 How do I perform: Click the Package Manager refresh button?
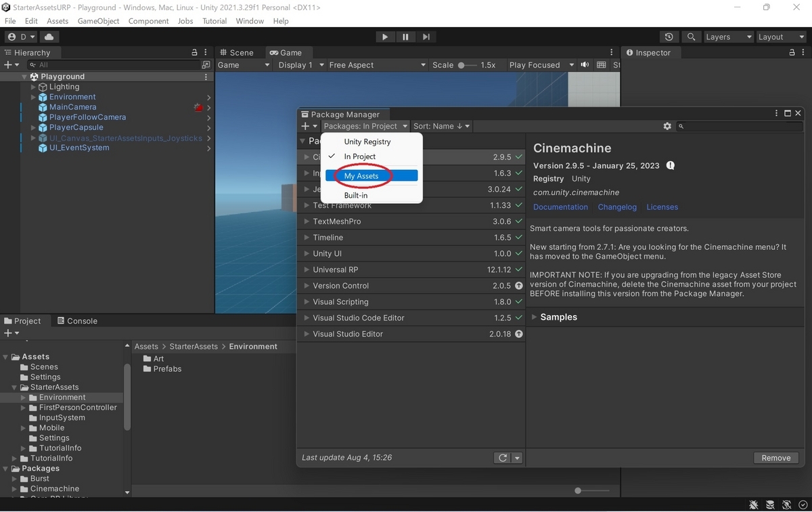(503, 458)
